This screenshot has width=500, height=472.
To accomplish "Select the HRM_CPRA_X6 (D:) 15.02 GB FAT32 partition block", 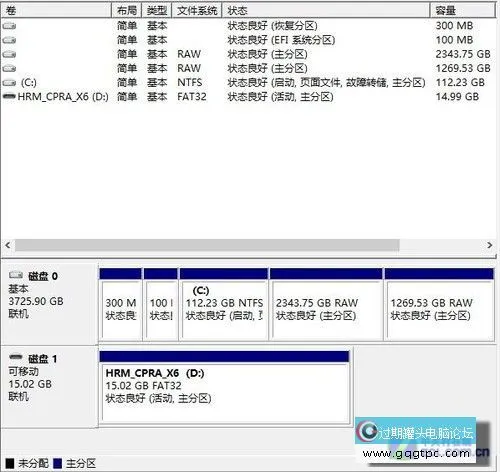I will pyautogui.click(x=224, y=387).
